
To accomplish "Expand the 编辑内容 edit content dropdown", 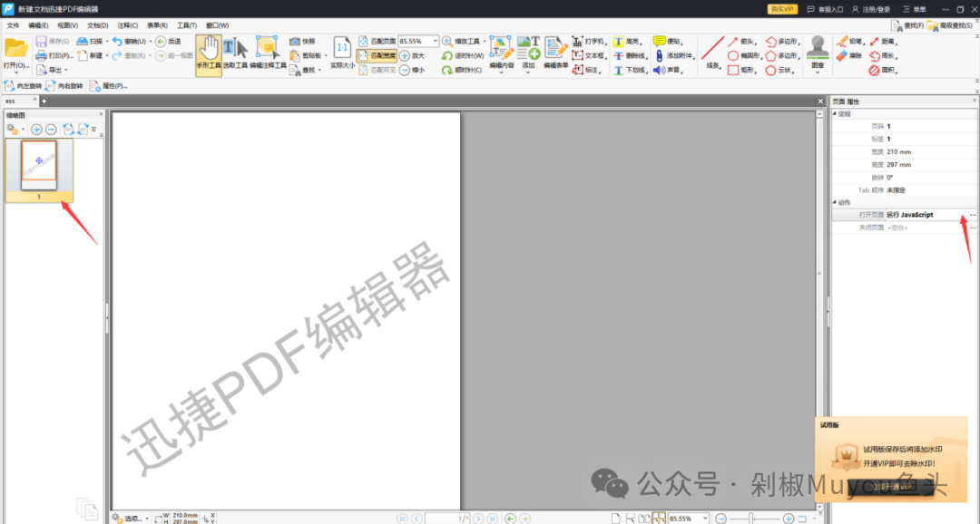I will coord(501,73).
